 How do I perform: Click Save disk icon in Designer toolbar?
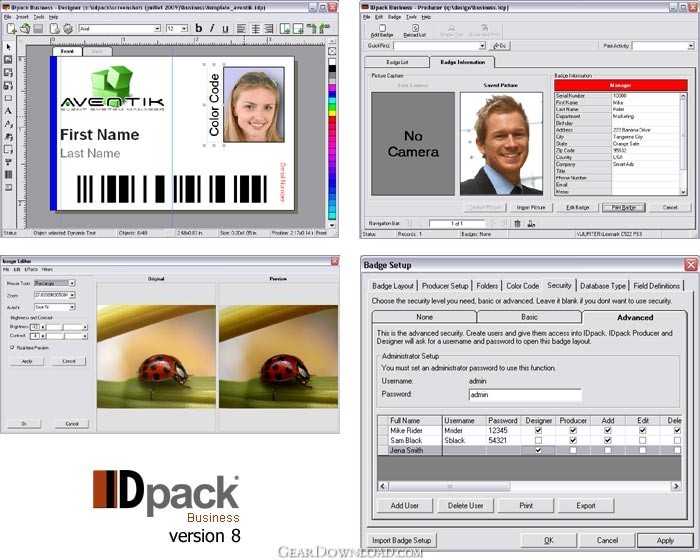click(x=38, y=29)
